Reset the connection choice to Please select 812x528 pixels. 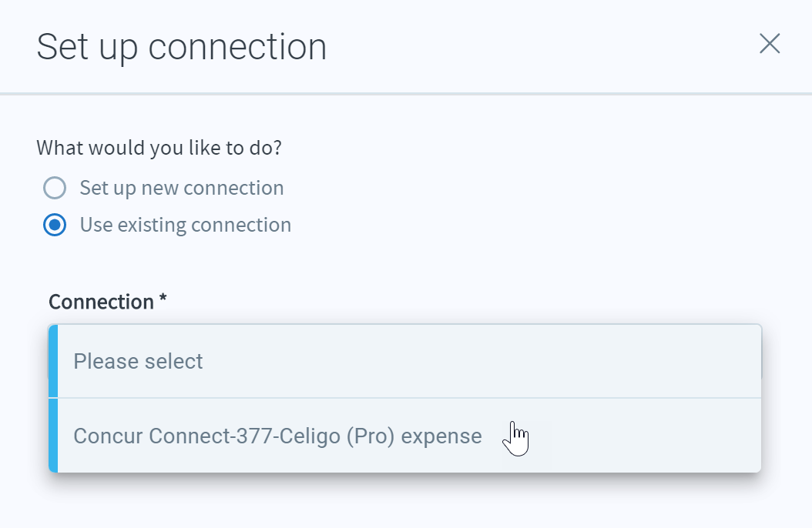pyautogui.click(x=405, y=361)
